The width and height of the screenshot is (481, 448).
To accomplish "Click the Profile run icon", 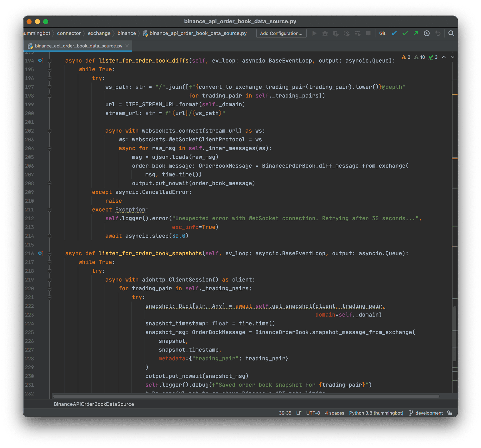I will coord(347,33).
